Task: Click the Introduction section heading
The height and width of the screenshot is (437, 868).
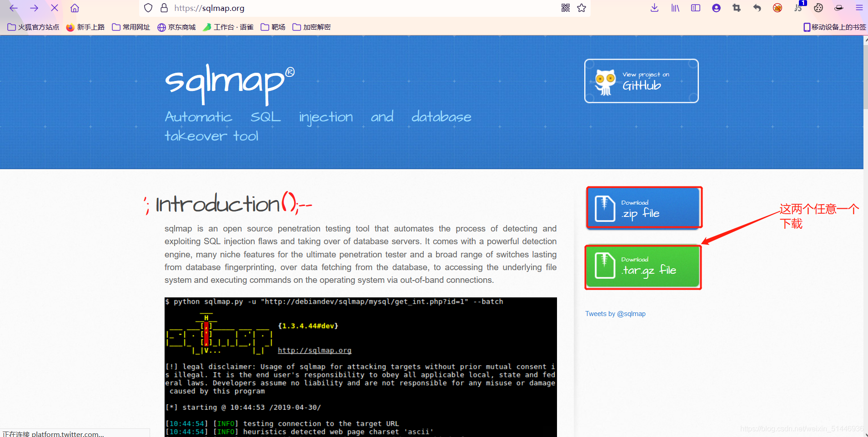Action: pyautogui.click(x=228, y=203)
